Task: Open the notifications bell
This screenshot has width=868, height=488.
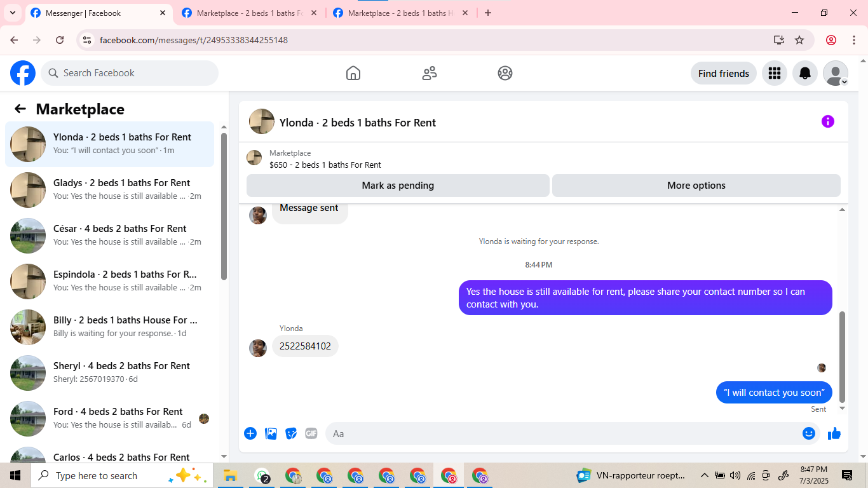Action: 805,73
